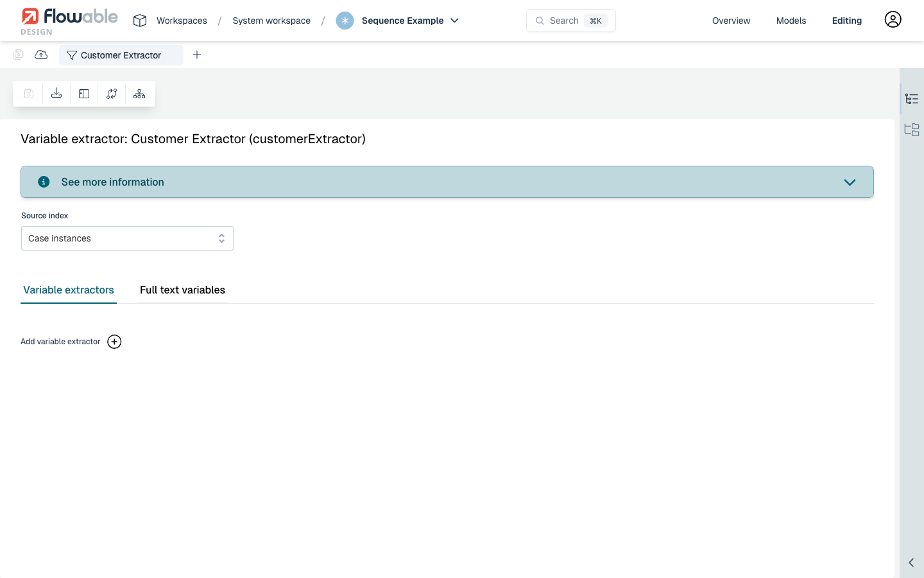Open the folders panel in the right sidebar
Image resolution: width=924 pixels, height=578 pixels.
pyautogui.click(x=912, y=129)
